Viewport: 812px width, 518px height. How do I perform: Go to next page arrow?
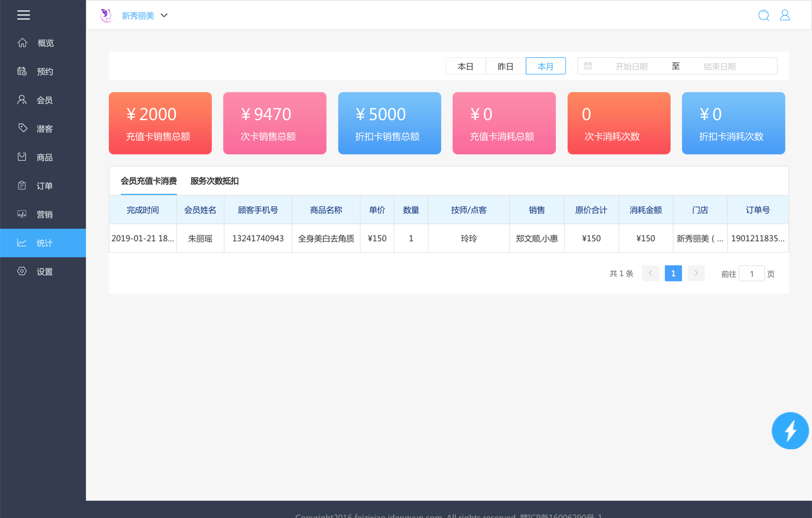(696, 273)
